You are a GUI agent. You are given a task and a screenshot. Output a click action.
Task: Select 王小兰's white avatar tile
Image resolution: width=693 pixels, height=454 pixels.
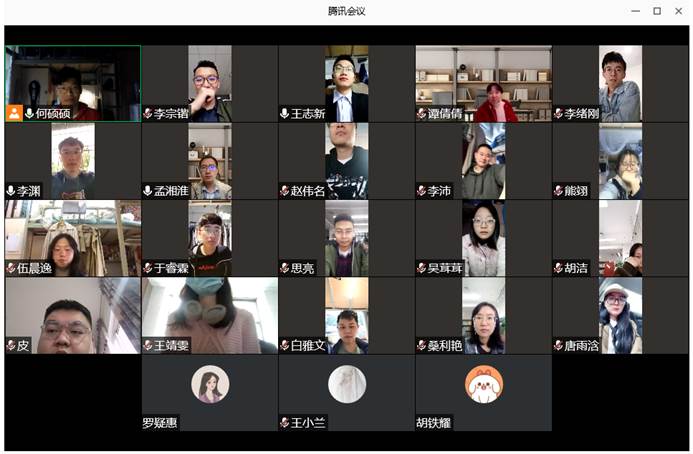pyautogui.click(x=347, y=384)
